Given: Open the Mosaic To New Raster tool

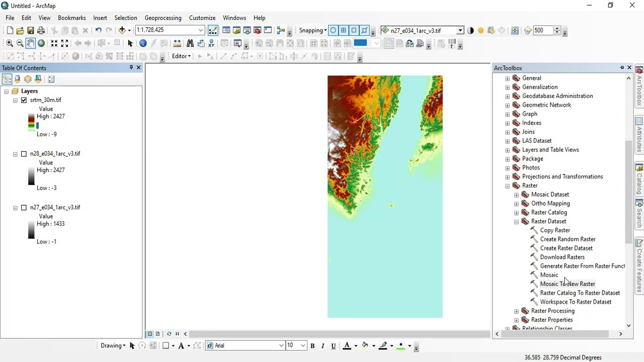Looking at the screenshot, I should click(x=567, y=284).
